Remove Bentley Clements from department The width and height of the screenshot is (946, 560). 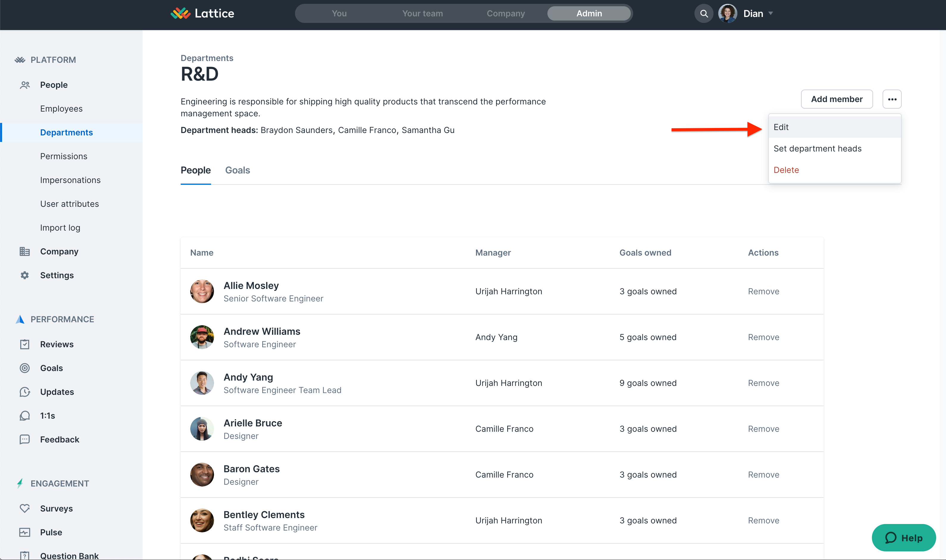(x=764, y=521)
